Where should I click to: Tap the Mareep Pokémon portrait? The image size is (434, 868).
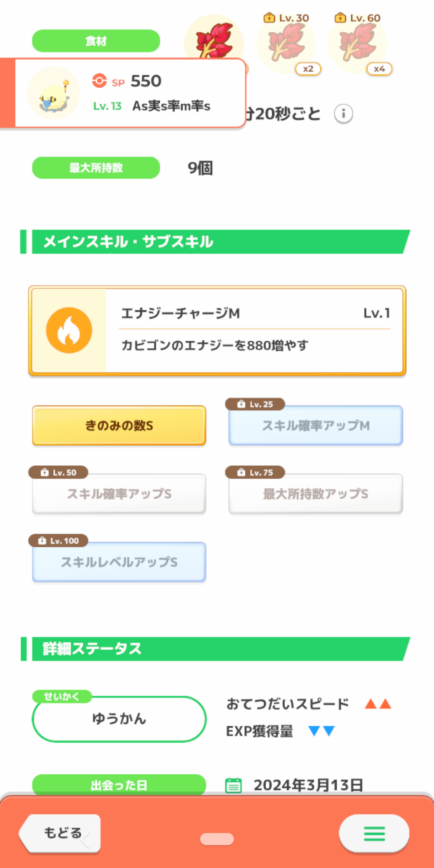(54, 93)
